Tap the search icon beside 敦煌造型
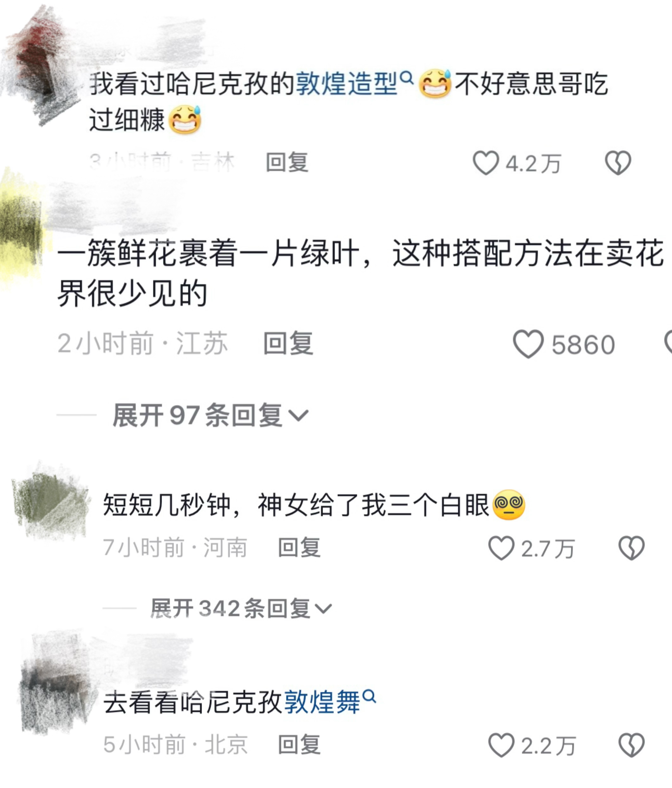The width and height of the screenshot is (672, 788). point(407,78)
